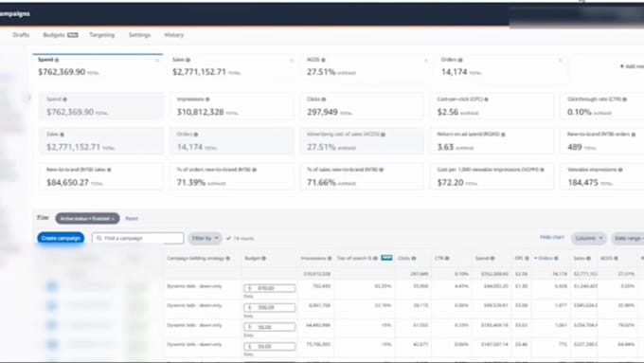Click the info icon next to the Impressions metric card

[x=207, y=100]
